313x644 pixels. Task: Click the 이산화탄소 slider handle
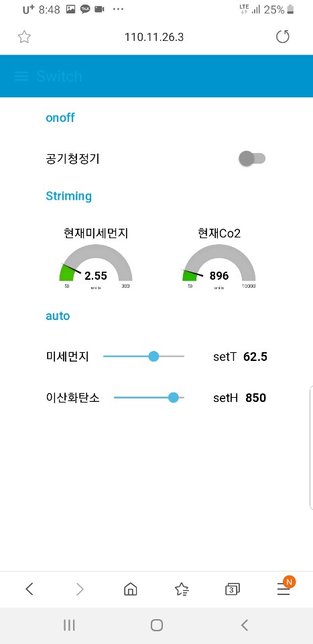click(x=174, y=397)
